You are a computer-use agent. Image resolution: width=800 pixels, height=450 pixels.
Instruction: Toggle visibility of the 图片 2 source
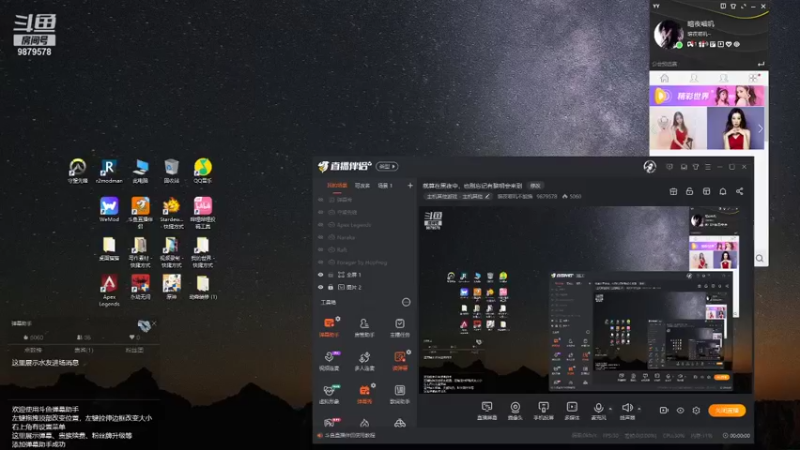point(320,287)
